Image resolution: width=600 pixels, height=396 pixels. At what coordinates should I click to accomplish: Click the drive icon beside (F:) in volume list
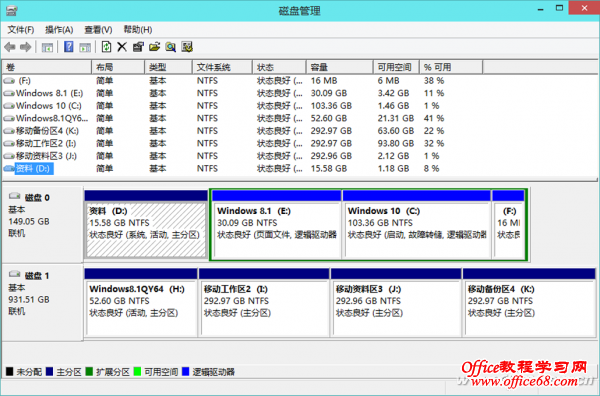(9, 81)
